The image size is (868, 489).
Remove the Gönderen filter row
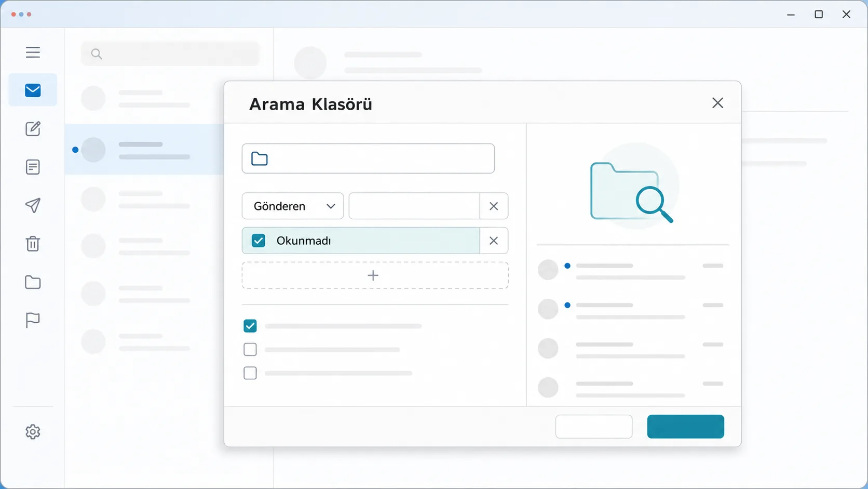click(494, 206)
